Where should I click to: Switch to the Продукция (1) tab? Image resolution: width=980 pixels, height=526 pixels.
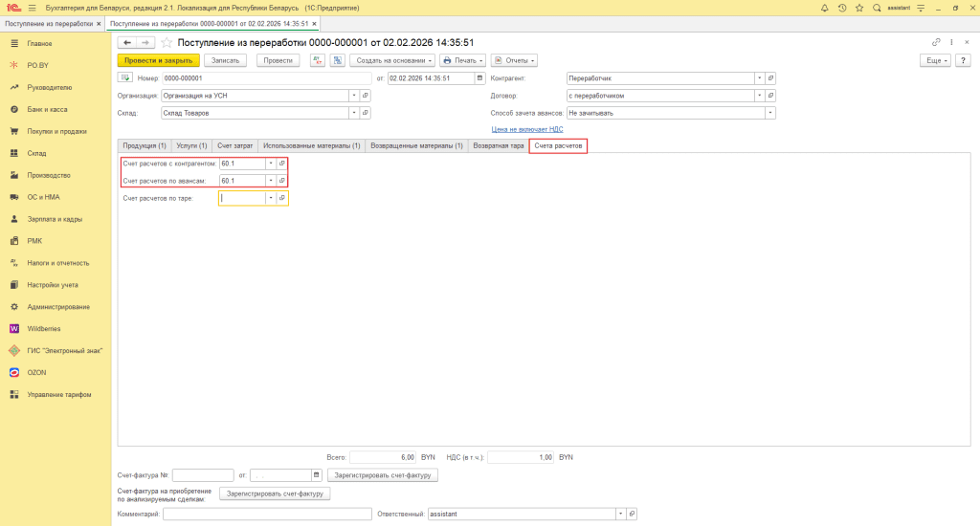coord(145,145)
